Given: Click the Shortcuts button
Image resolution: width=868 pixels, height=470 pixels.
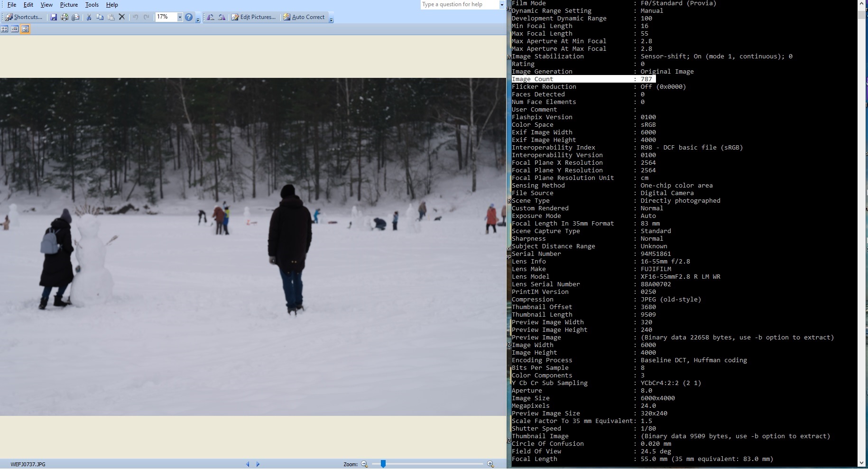Looking at the screenshot, I should 24,17.
